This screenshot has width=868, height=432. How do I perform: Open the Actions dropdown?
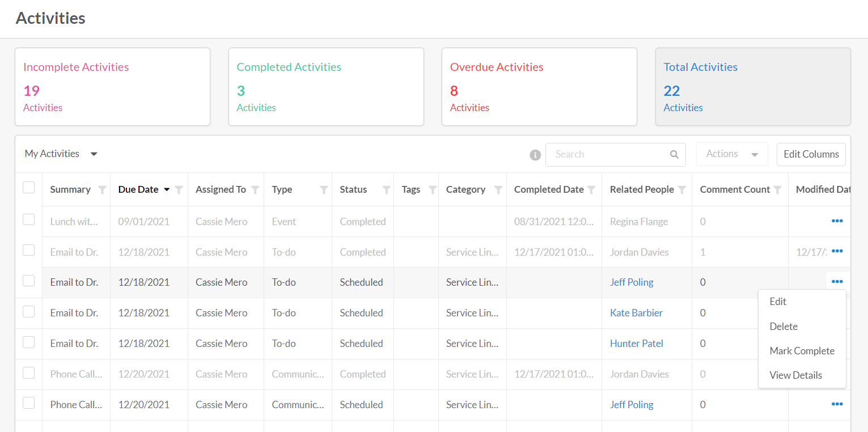point(732,154)
